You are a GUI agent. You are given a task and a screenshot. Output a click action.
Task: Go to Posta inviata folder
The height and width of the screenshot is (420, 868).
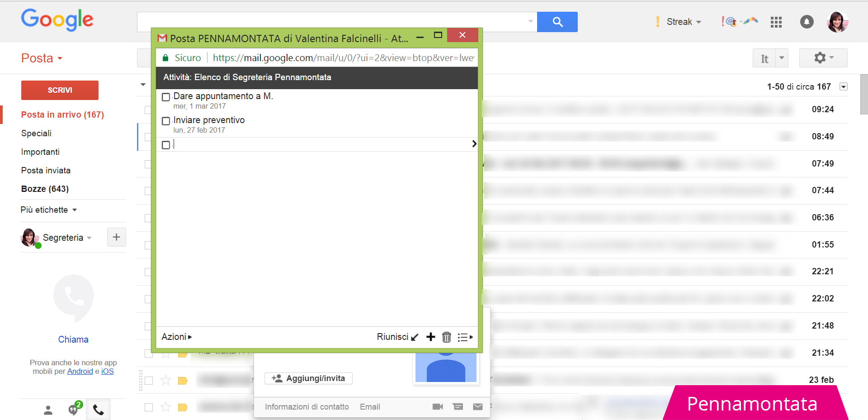coord(46,171)
